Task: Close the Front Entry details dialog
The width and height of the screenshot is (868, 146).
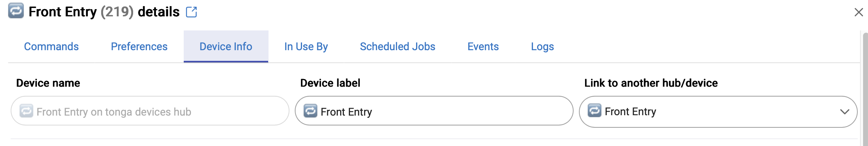Action: [x=858, y=12]
